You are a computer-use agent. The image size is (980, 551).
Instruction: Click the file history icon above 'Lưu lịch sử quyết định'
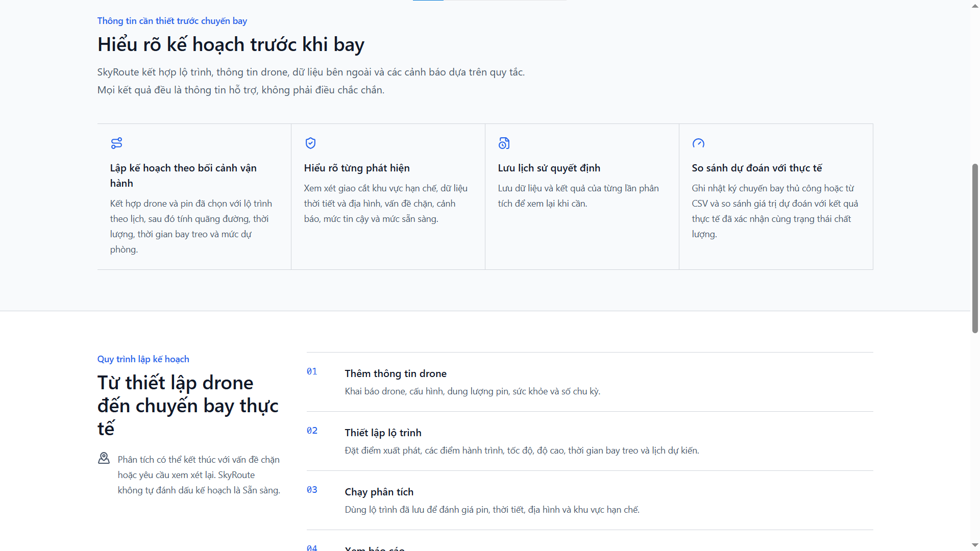point(504,143)
